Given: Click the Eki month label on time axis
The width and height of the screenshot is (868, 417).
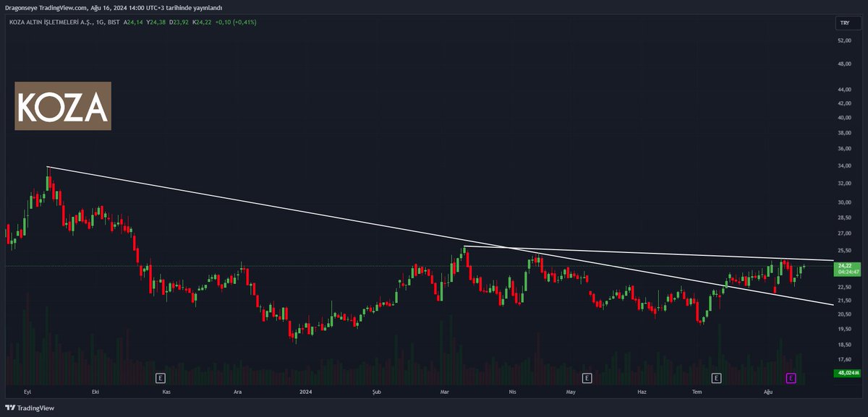Looking at the screenshot, I should (x=95, y=392).
